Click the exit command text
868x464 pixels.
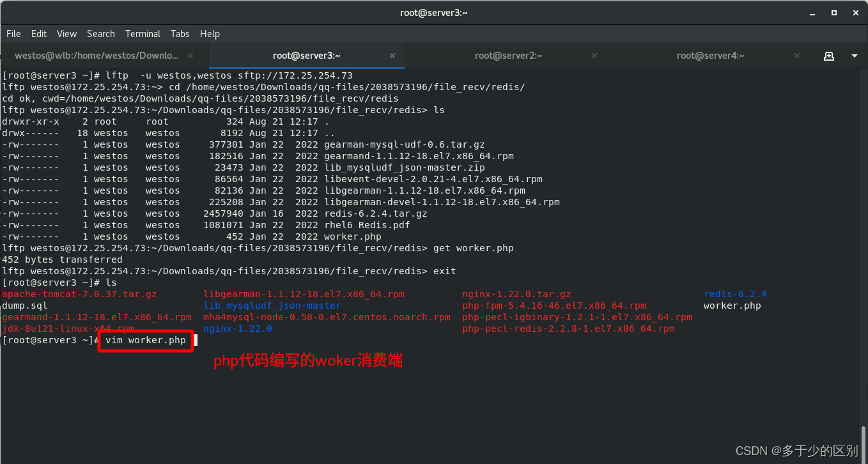(x=445, y=271)
